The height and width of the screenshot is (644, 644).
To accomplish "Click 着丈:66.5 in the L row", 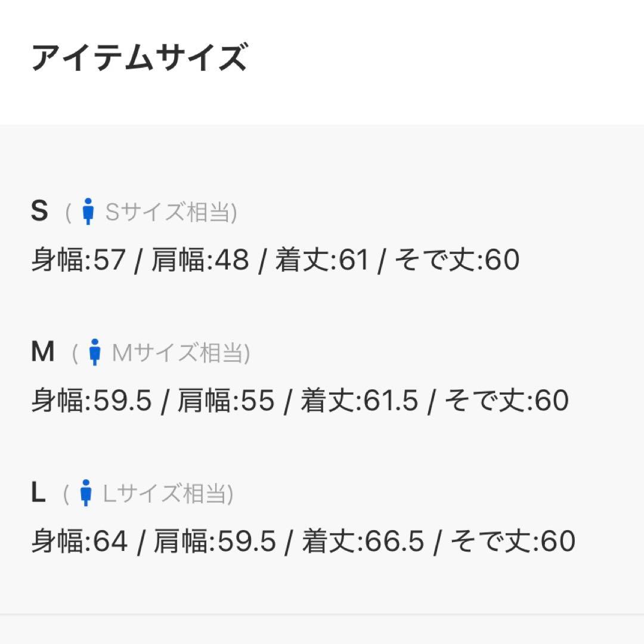I will [363, 541].
